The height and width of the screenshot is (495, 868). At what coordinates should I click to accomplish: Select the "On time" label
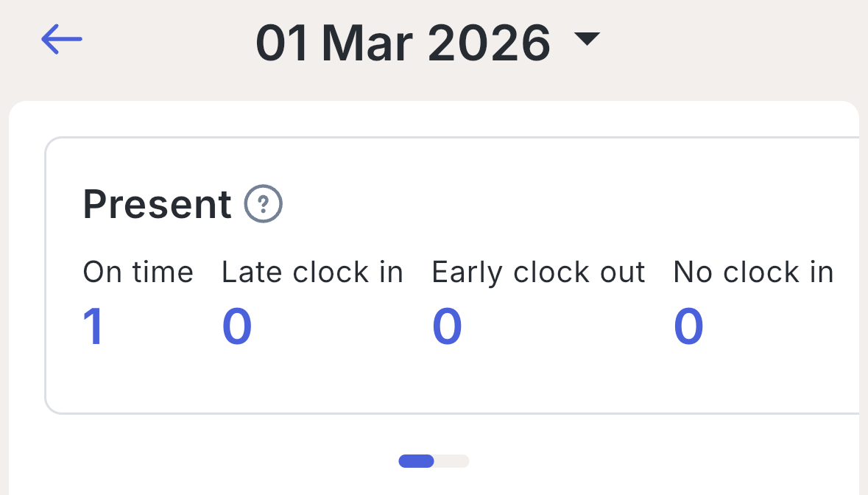[x=138, y=273]
